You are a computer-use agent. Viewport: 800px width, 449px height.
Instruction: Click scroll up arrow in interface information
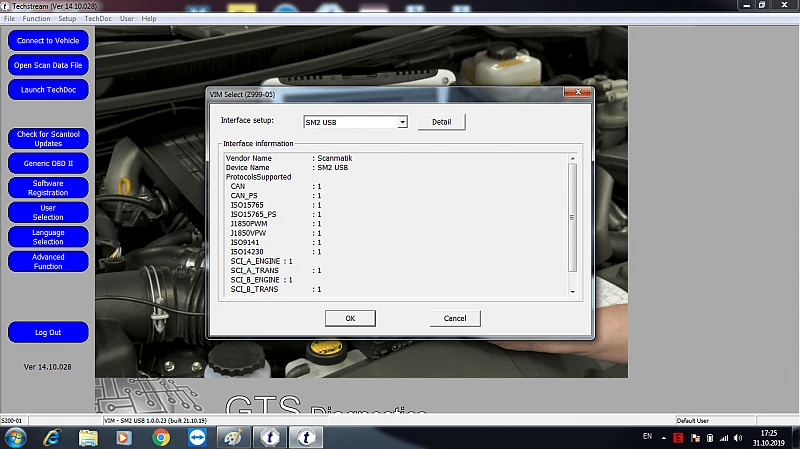click(x=572, y=159)
